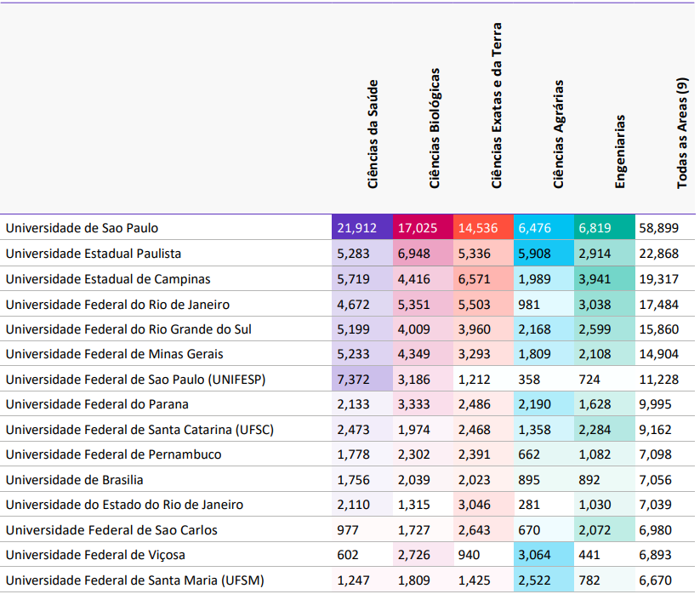Click the 3,960 cell
This screenshot has width=700, height=600.
(x=483, y=329)
